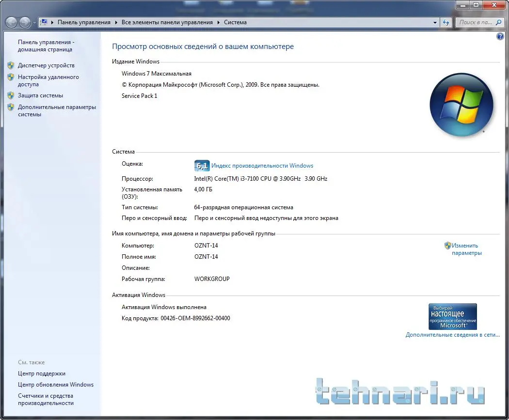Minimize the Система window
The height and width of the screenshot is (420, 509).
point(462,5)
